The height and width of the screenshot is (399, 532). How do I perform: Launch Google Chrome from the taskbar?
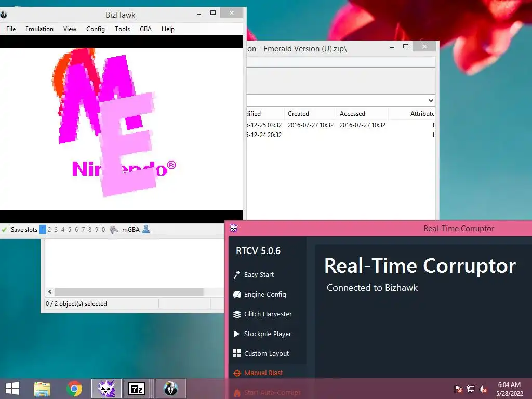[x=74, y=389]
